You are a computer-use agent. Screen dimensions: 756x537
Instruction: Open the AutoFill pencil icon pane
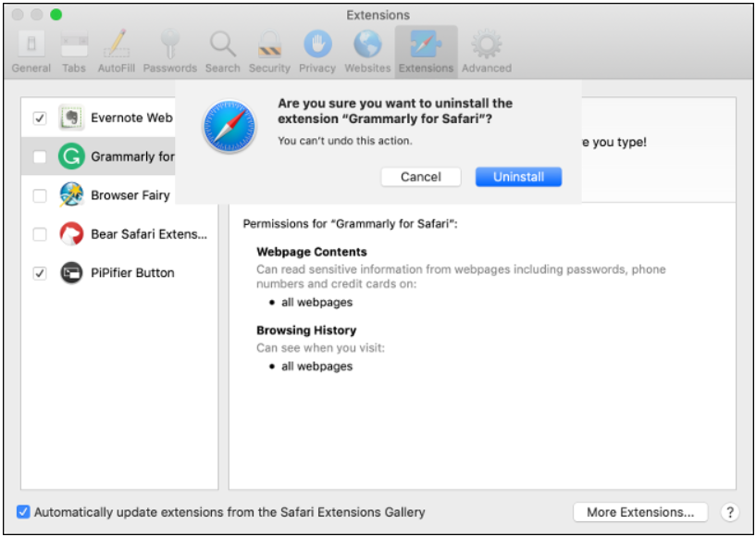click(x=117, y=51)
